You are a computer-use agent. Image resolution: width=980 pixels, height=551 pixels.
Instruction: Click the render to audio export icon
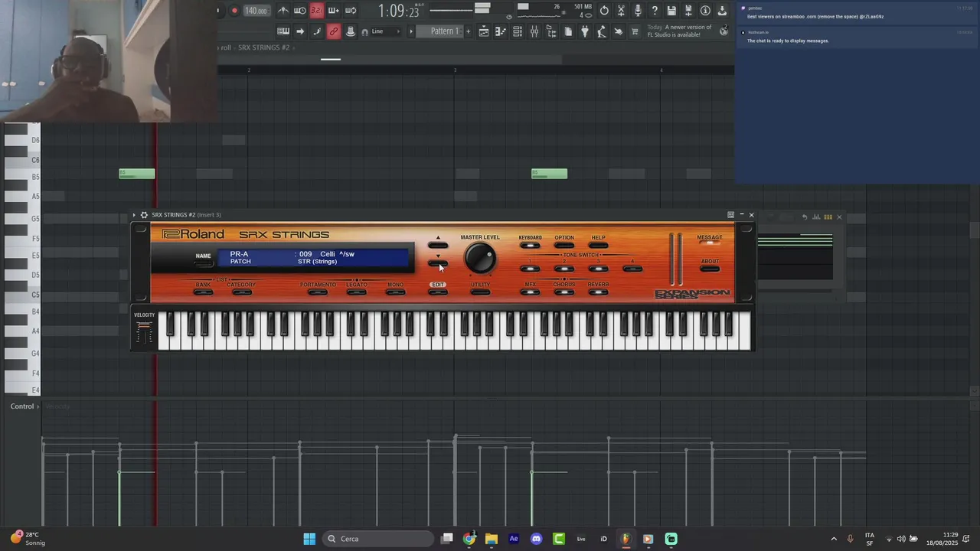point(688,11)
